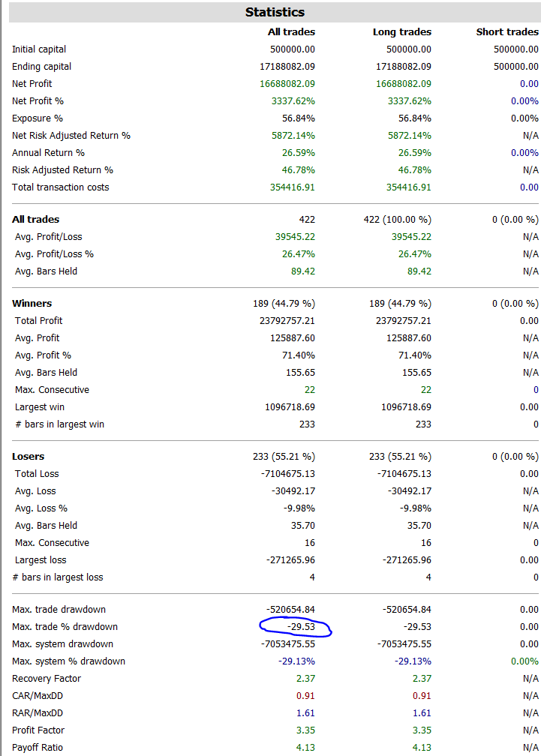The height and width of the screenshot is (756, 541).
Task: Select the All trades column header
Action: pos(291,31)
